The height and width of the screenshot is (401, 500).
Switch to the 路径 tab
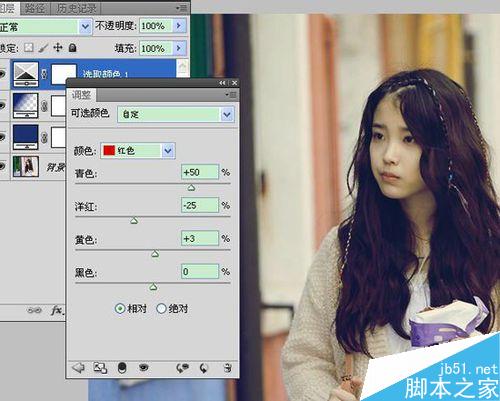point(35,8)
